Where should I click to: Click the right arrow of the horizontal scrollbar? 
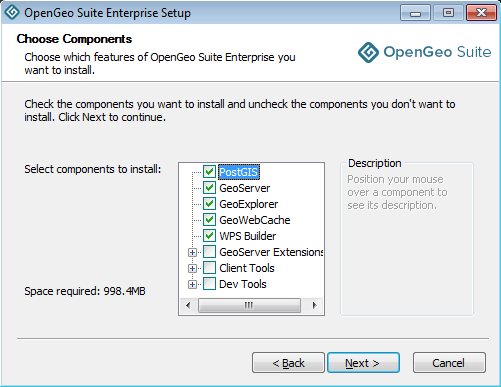pyautogui.click(x=314, y=305)
